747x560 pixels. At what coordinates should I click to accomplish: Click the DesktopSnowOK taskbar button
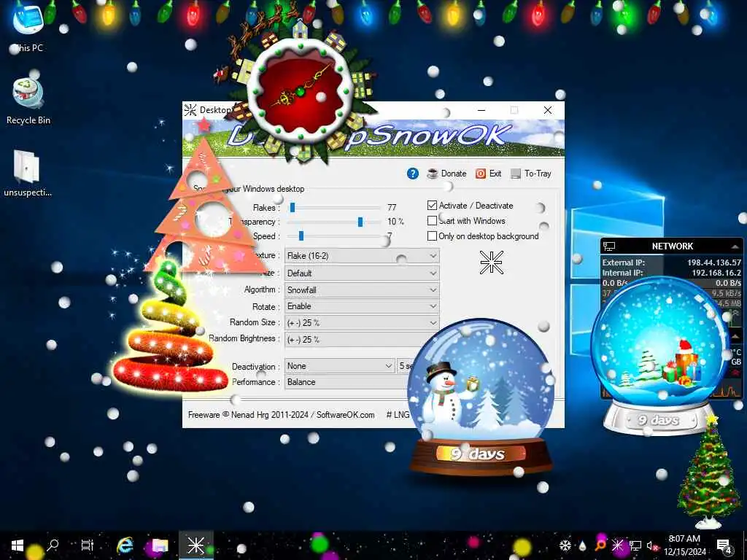(x=196, y=545)
